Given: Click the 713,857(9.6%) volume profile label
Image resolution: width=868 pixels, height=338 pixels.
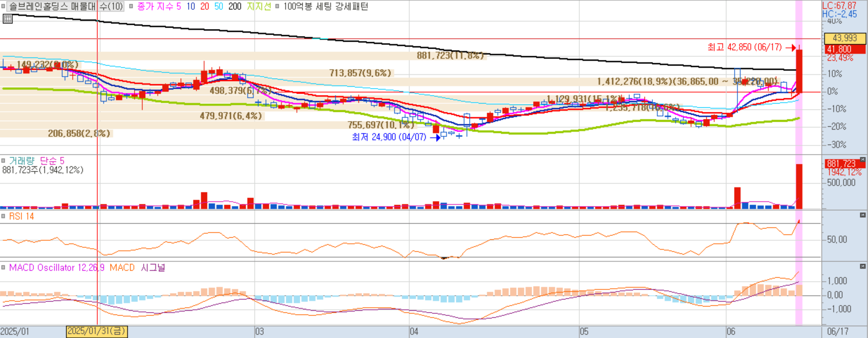Looking at the screenshot, I should coord(360,73).
